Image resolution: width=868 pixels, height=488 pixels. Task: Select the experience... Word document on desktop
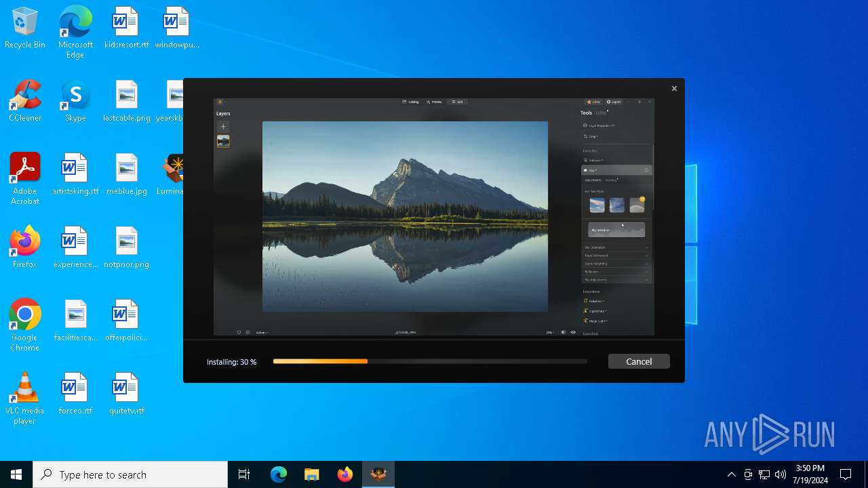[75, 248]
